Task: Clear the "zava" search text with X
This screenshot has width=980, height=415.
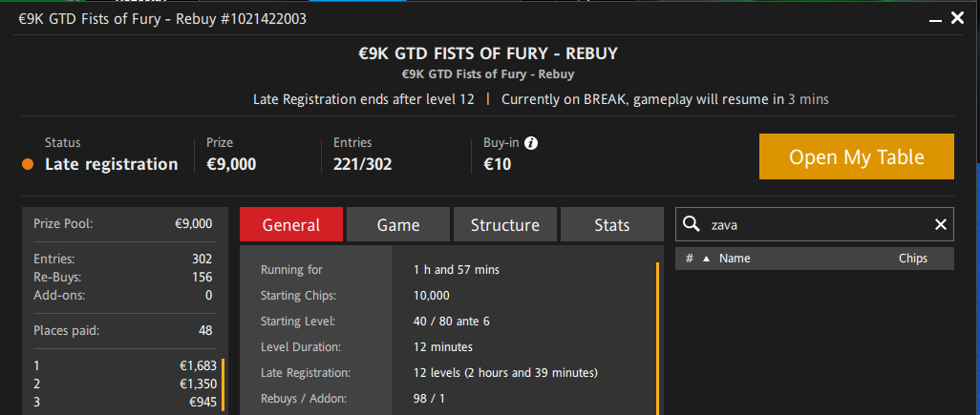Action: (x=940, y=224)
